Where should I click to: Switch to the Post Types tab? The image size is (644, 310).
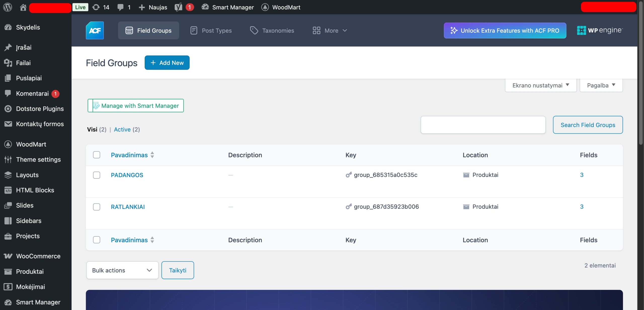(211, 30)
